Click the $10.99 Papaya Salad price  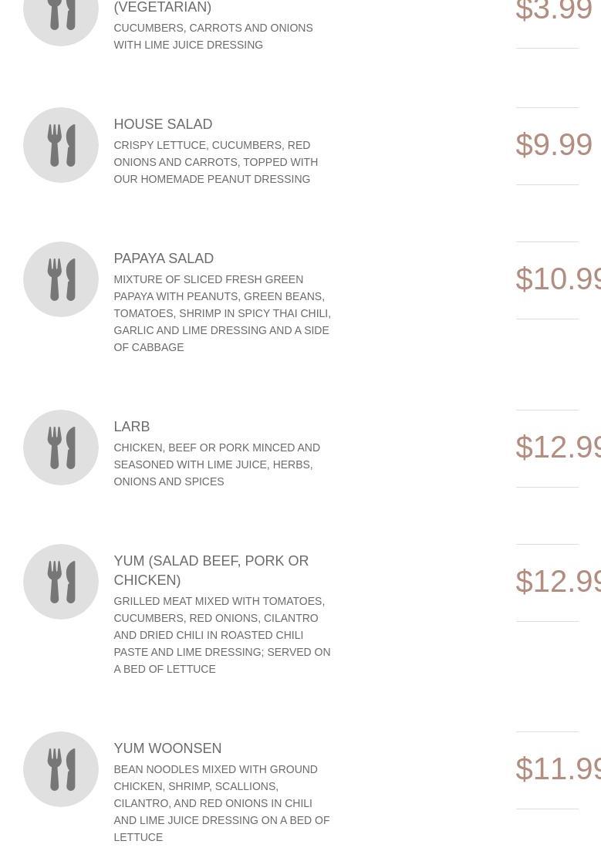(x=558, y=279)
